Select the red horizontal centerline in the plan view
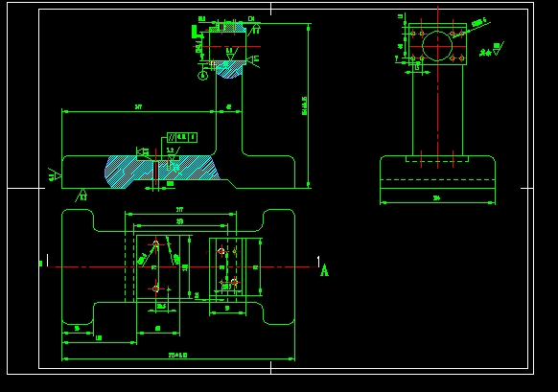This screenshot has width=558, height=392. tap(182, 266)
